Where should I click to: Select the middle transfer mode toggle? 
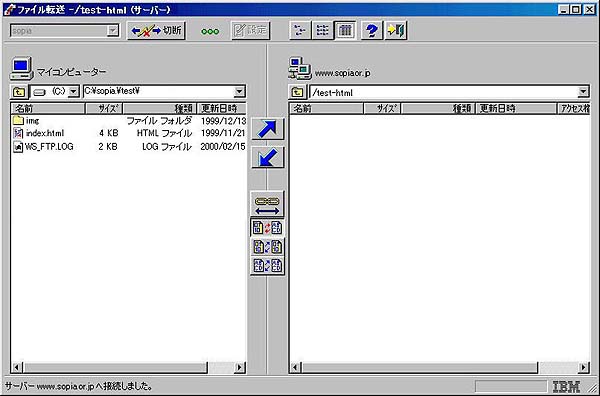[267, 247]
